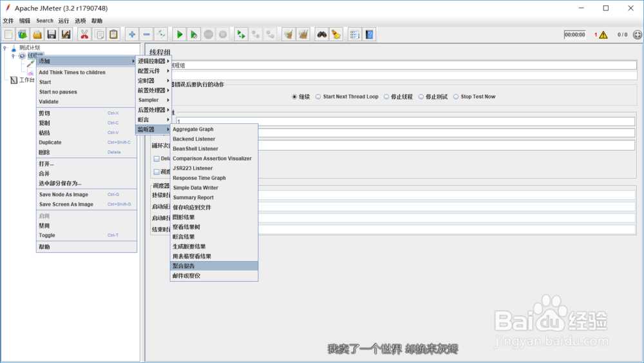Choose 聚合报告 from listener menu
Viewport: 644px width, 363px height.
click(x=214, y=266)
